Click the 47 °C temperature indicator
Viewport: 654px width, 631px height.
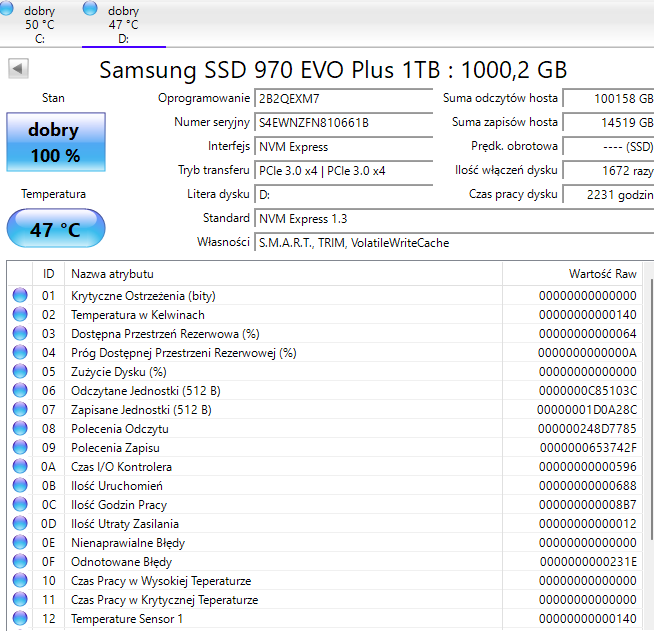pos(55,229)
